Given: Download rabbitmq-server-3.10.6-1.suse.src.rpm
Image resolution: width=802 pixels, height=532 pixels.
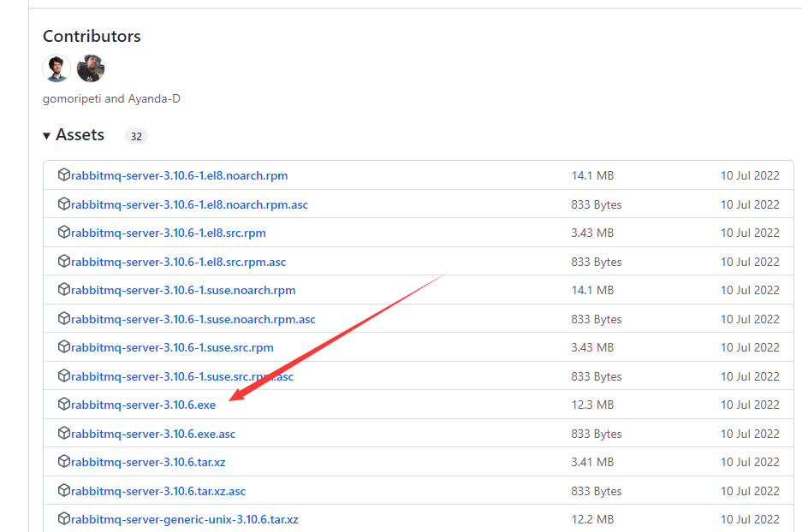Looking at the screenshot, I should coord(172,347).
